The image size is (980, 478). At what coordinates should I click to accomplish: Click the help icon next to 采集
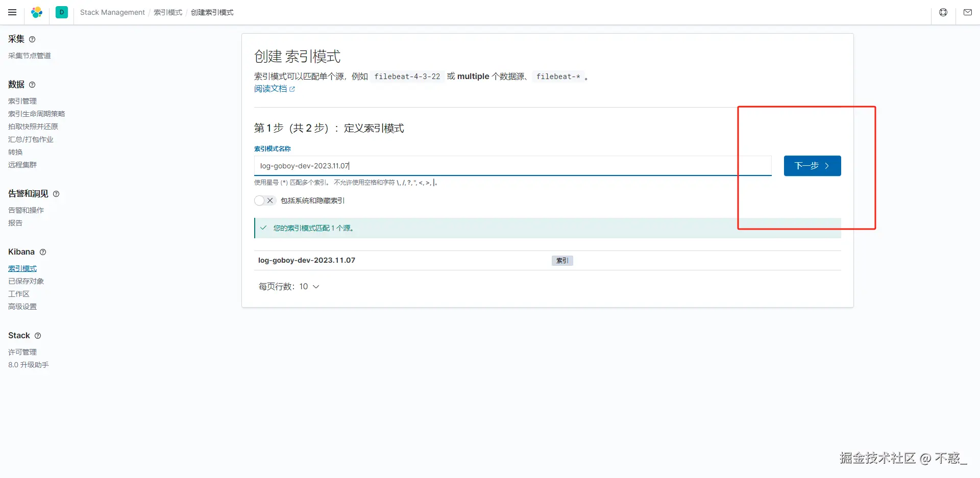pos(32,39)
